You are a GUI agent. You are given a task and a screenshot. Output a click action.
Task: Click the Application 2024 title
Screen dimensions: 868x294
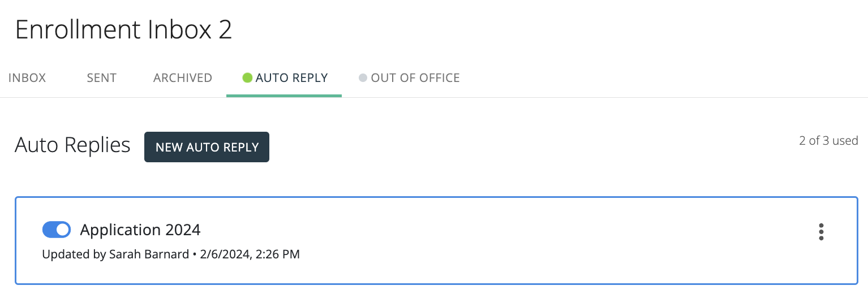[x=140, y=230]
